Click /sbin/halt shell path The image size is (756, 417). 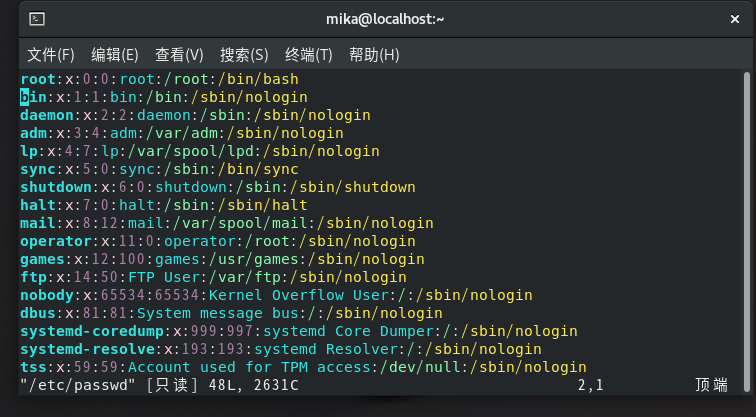[263, 205]
